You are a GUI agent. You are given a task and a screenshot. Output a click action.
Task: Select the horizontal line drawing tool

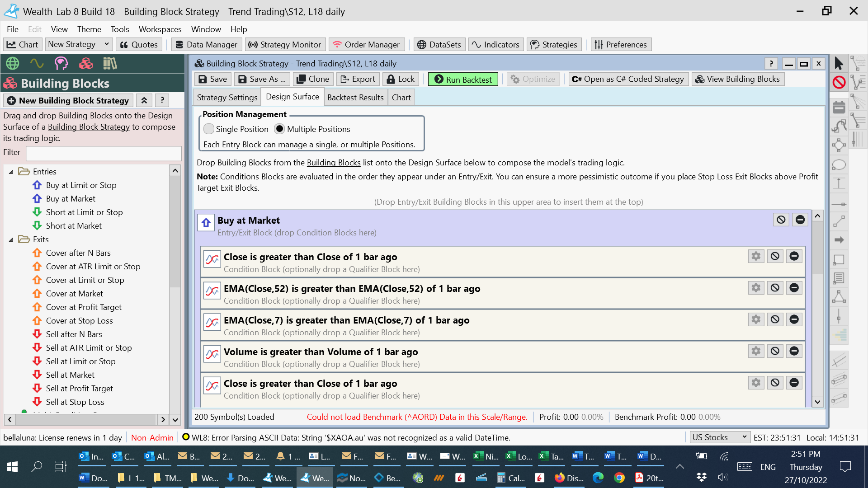[839, 204]
